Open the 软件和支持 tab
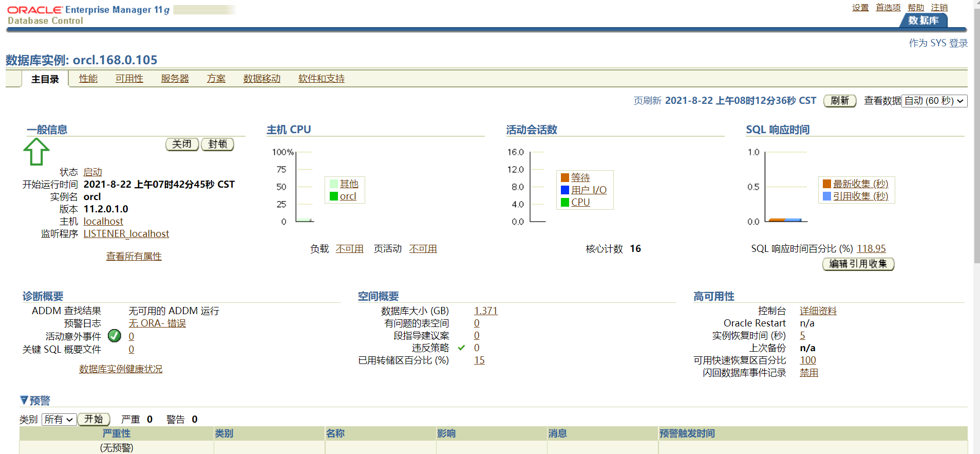Image resolution: width=980 pixels, height=454 pixels. tap(322, 79)
